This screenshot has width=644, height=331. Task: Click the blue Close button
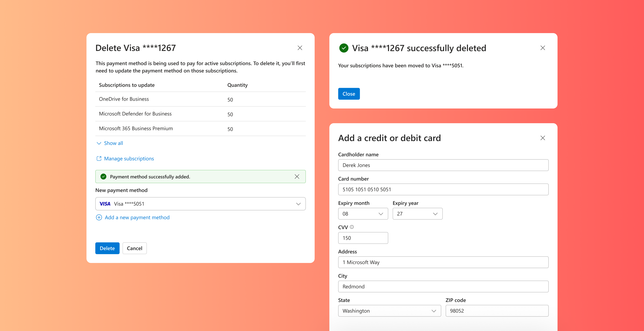pos(349,94)
